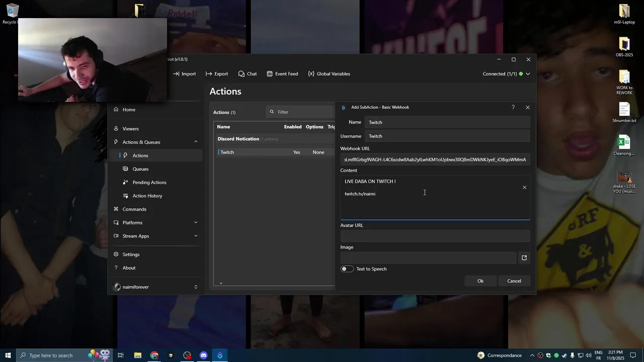This screenshot has height=362, width=644.
Task: Click the Options column header
Action: click(314, 127)
